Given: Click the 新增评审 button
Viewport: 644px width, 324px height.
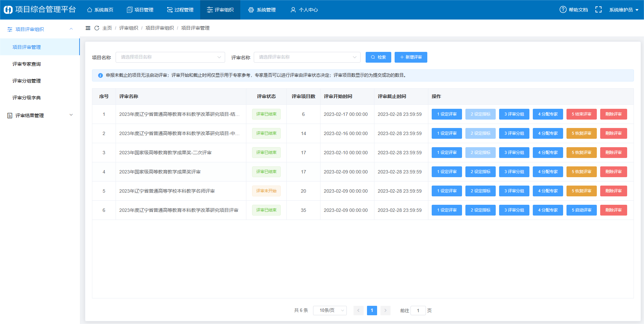Looking at the screenshot, I should tap(410, 57).
